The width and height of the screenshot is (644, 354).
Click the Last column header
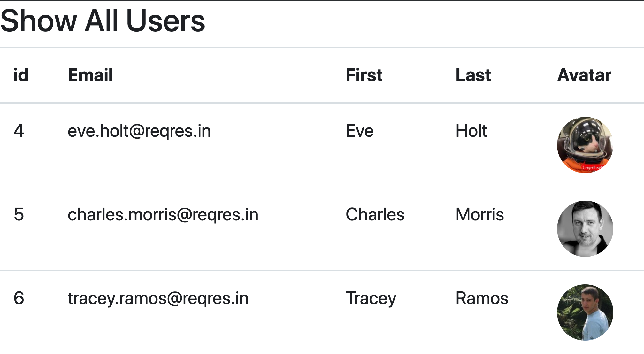473,75
